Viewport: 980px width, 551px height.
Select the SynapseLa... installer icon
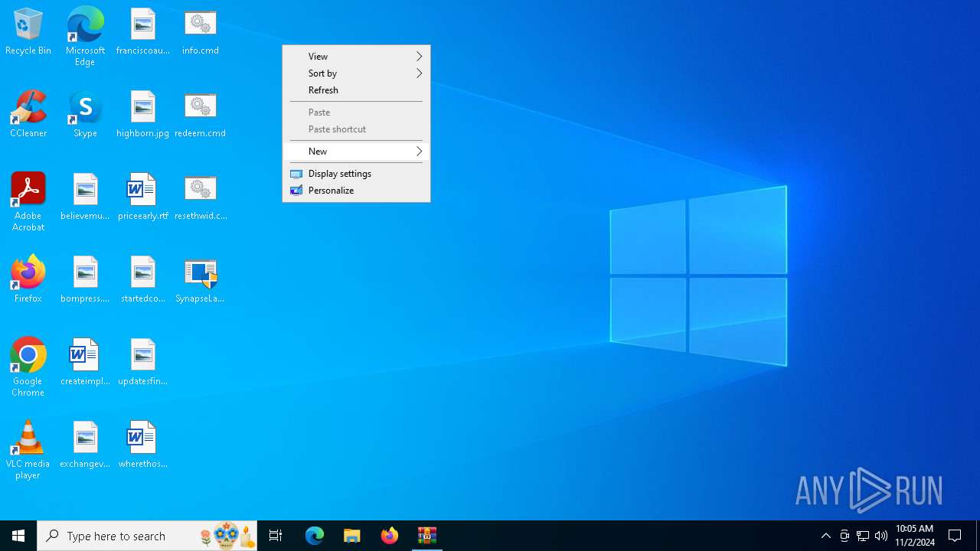201,279
